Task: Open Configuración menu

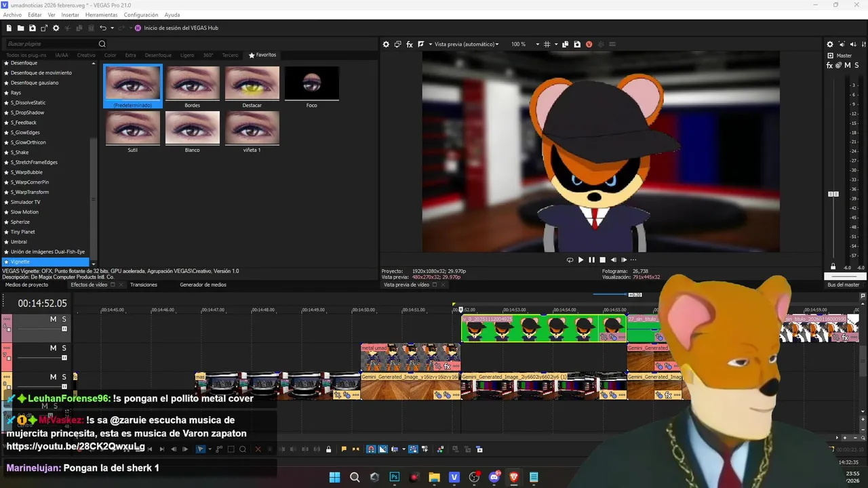Action: click(x=141, y=15)
